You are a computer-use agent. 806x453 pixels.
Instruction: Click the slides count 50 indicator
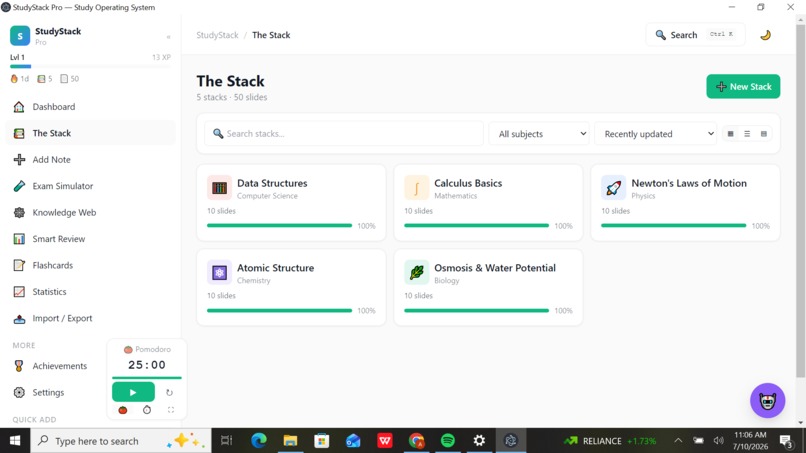[x=69, y=79]
